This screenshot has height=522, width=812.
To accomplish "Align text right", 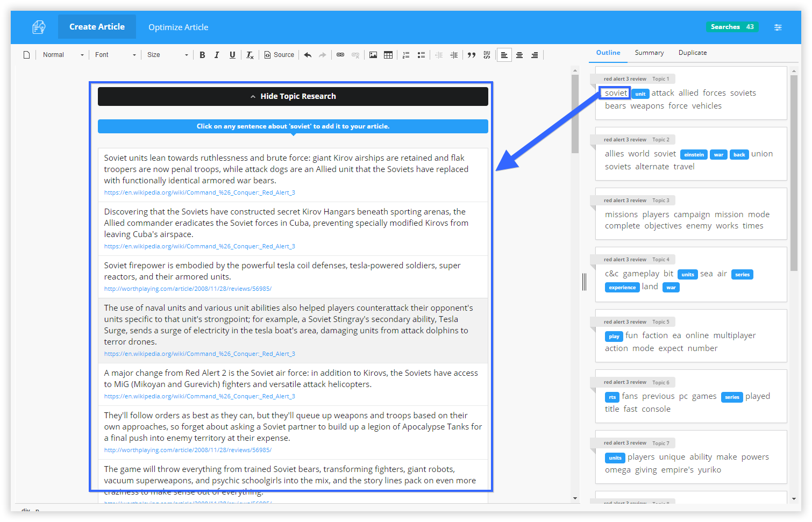I will click(x=535, y=55).
